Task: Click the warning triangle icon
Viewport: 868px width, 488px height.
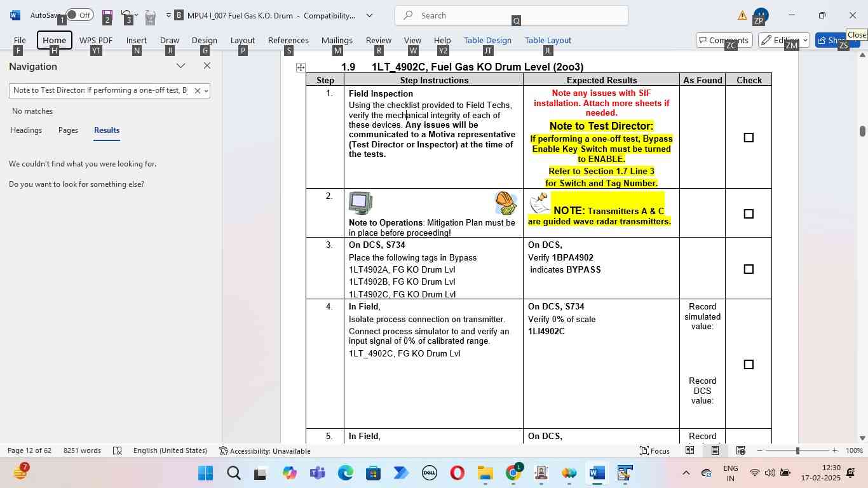Action: pos(742,15)
